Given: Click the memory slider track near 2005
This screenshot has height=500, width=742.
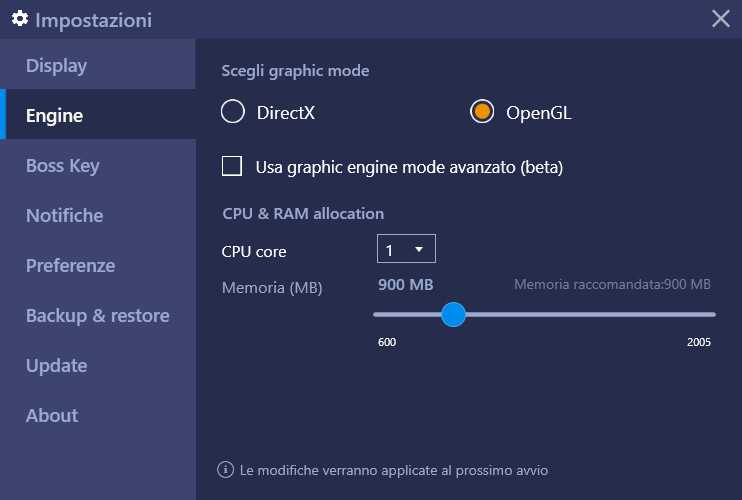Looking at the screenshot, I should pyautogui.click(x=705, y=315).
